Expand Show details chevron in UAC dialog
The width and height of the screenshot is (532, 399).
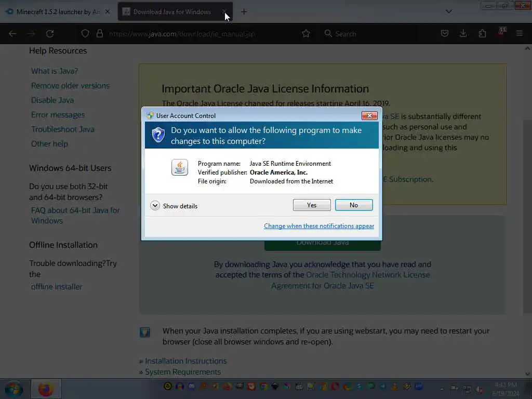tap(155, 206)
